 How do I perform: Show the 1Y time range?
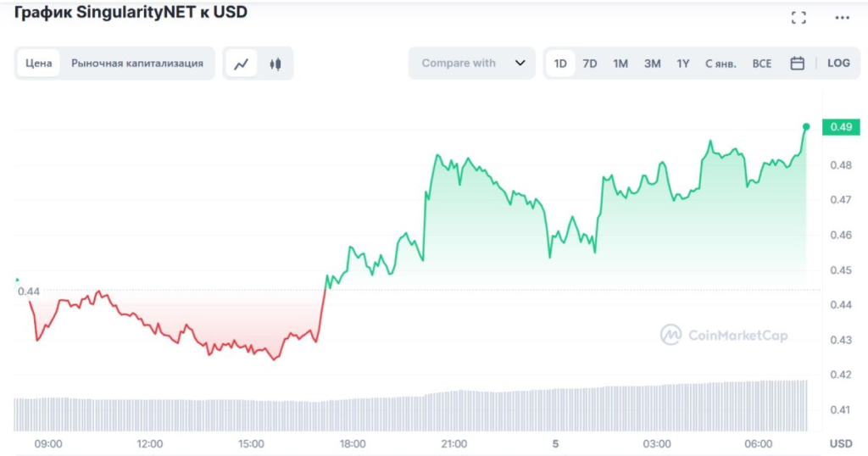point(683,64)
